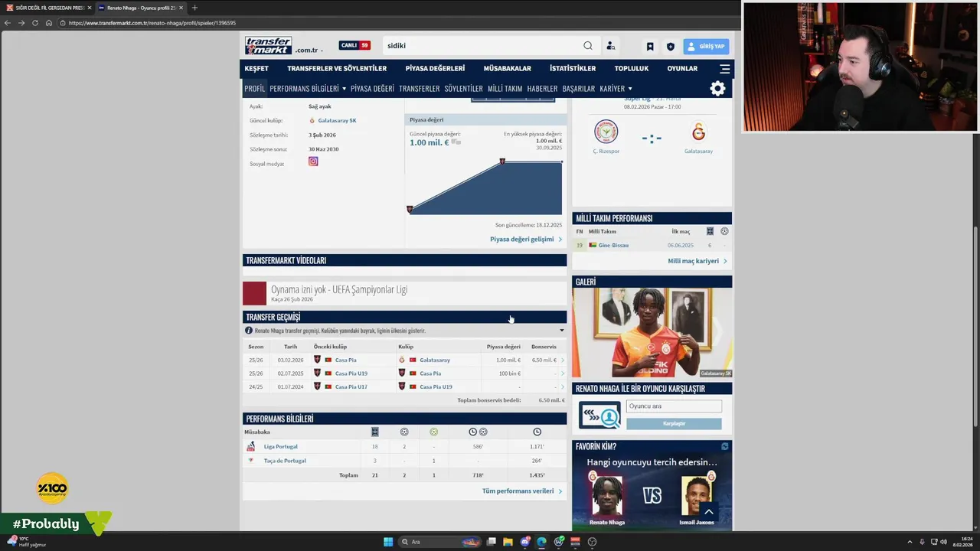Image resolution: width=980 pixels, height=551 pixels.
Task: Click the Canlı 59 live button
Action: pyautogui.click(x=354, y=46)
